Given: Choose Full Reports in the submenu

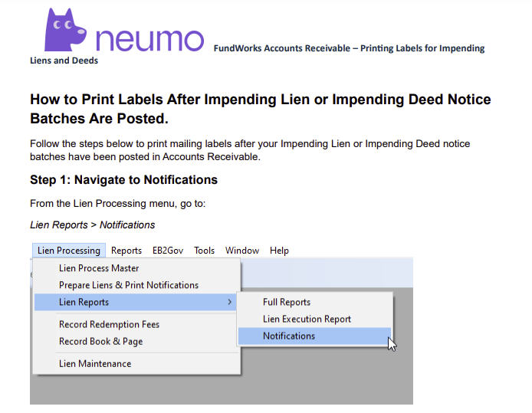Looking at the screenshot, I should 286,302.
